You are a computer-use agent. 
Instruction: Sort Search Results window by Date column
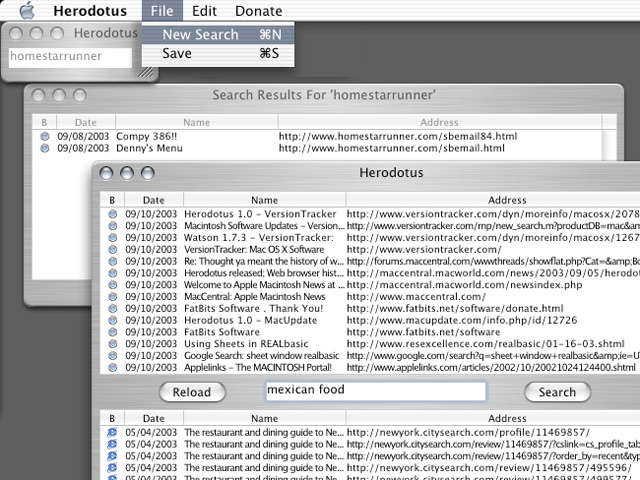coord(86,122)
